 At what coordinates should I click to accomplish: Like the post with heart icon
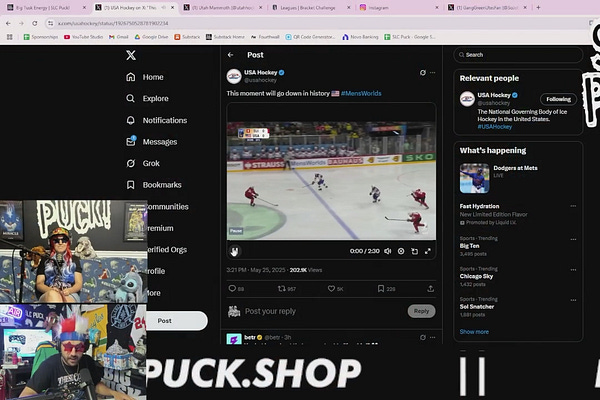pos(331,289)
